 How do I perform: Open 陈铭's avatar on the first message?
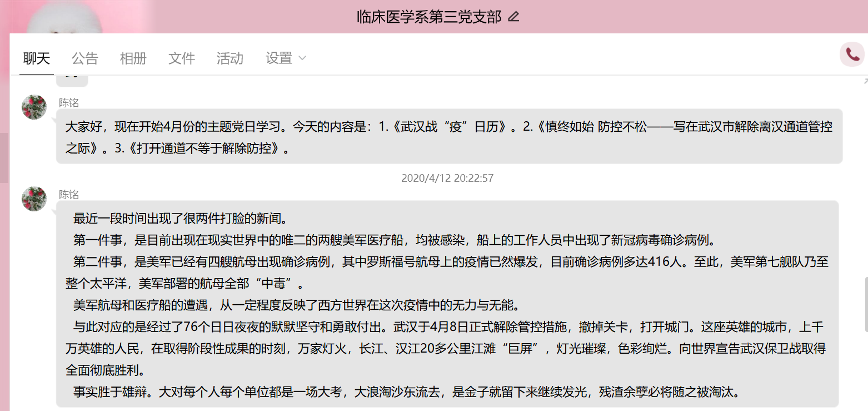click(34, 107)
